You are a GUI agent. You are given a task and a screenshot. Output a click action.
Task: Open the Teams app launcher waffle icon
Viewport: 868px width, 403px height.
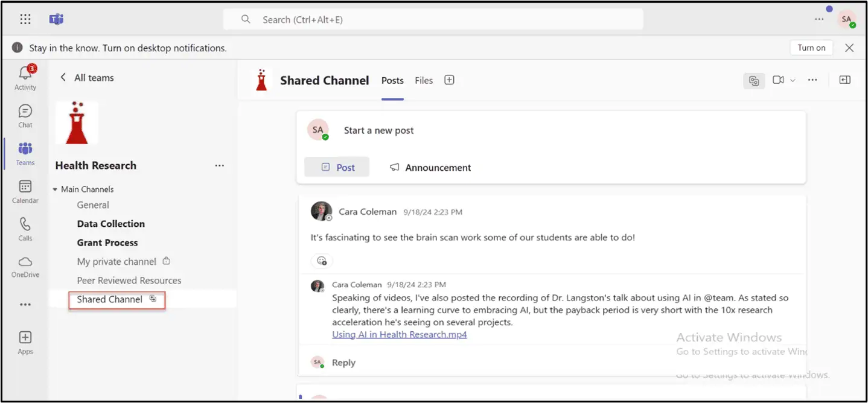(25, 19)
